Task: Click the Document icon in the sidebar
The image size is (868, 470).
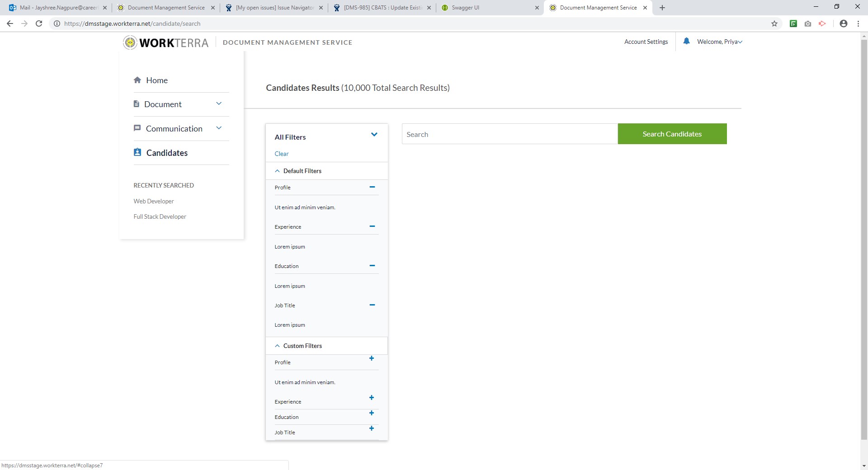Action: pyautogui.click(x=137, y=104)
